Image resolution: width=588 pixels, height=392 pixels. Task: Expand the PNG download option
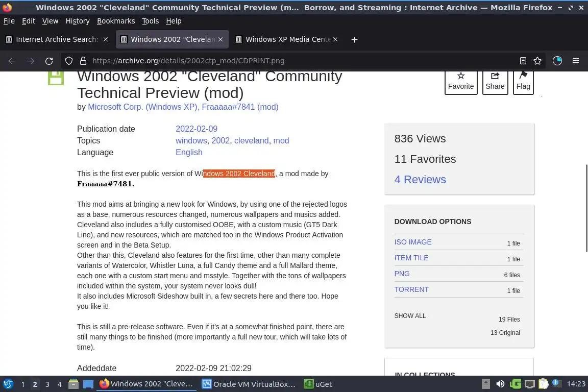pyautogui.click(x=402, y=274)
